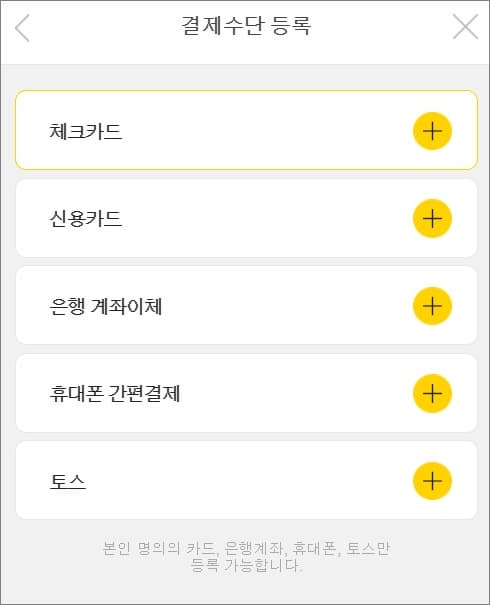This screenshot has height=605, width=490.
Task: Click the 토스 text label
Action: point(68,482)
